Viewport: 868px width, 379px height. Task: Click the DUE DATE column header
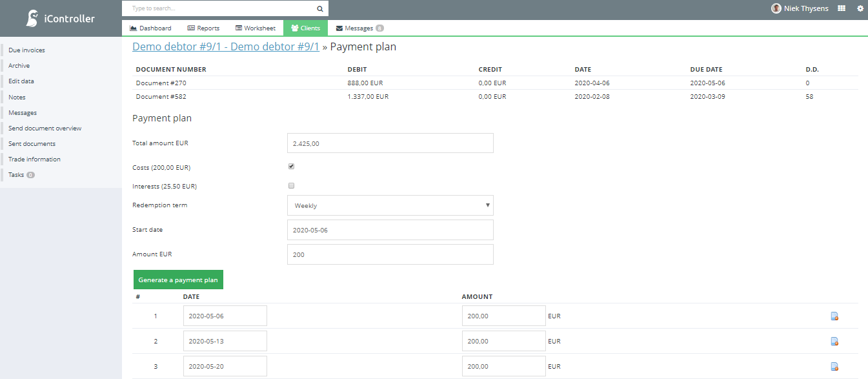[x=706, y=69]
